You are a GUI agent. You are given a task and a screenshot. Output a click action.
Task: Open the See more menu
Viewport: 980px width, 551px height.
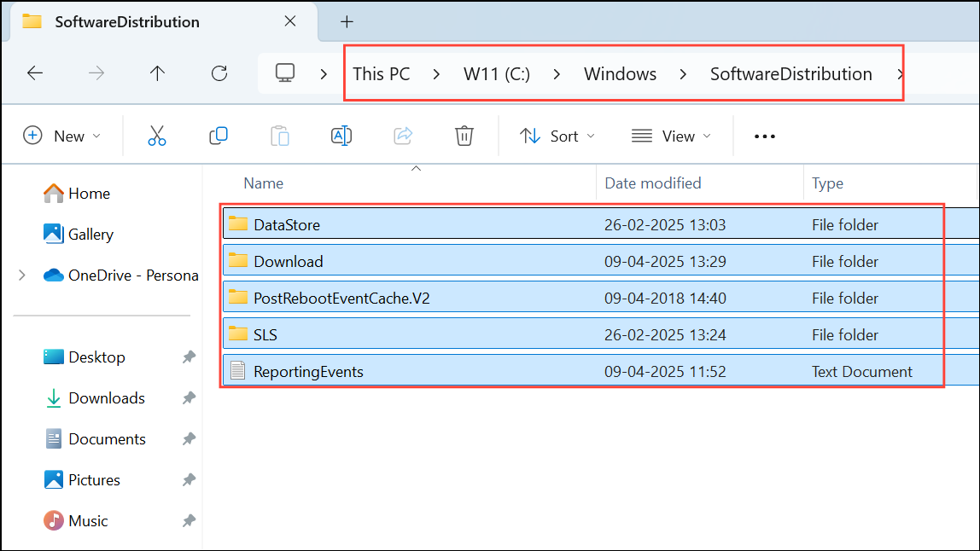coord(764,136)
